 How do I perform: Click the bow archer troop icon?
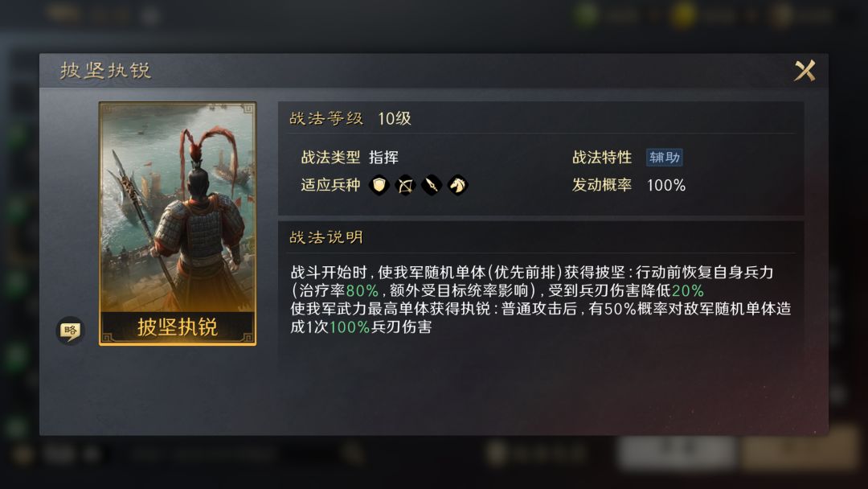405,185
